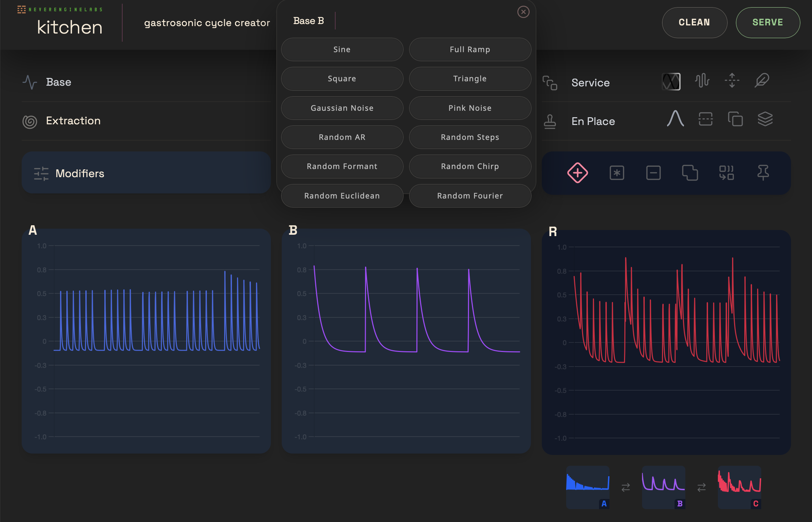Toggle the swap arrows between slots B and C
Screen dimensions: 812x522
(x=701, y=487)
